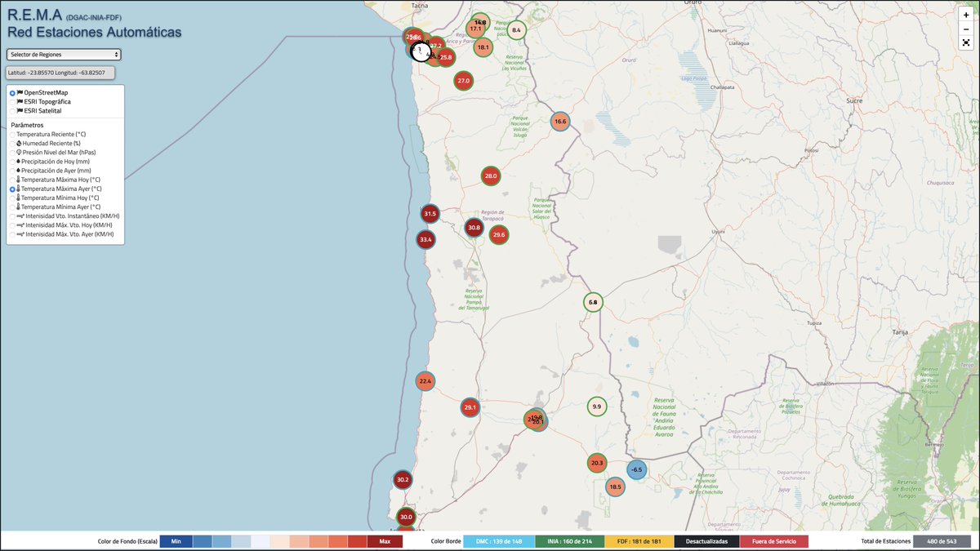
Task: Select the station marker showing 27.0
Action: (x=464, y=81)
